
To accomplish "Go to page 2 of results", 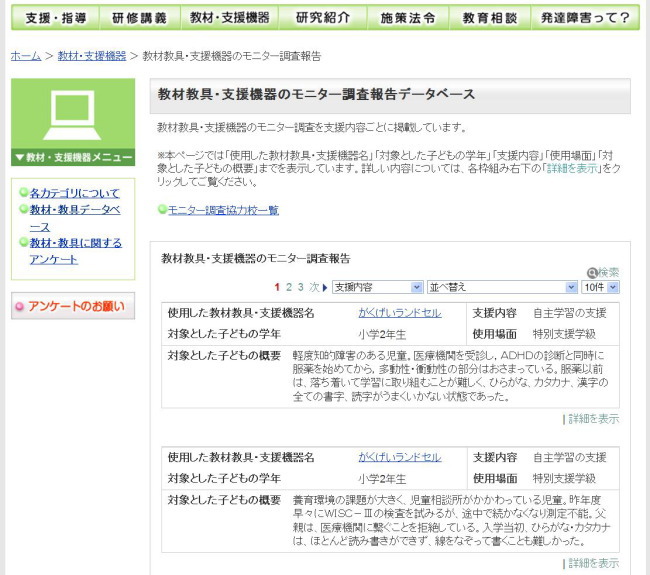I will pos(288,287).
